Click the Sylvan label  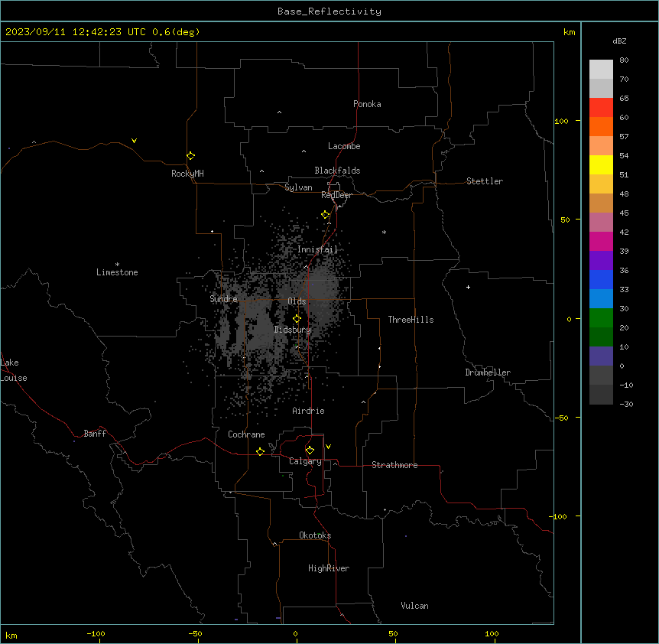click(298, 187)
